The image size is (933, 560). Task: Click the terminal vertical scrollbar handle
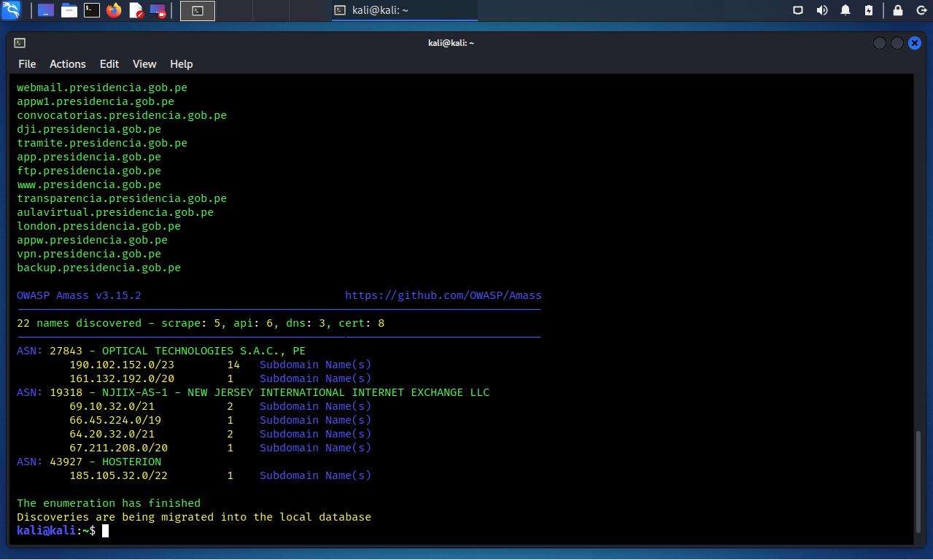(x=920, y=481)
